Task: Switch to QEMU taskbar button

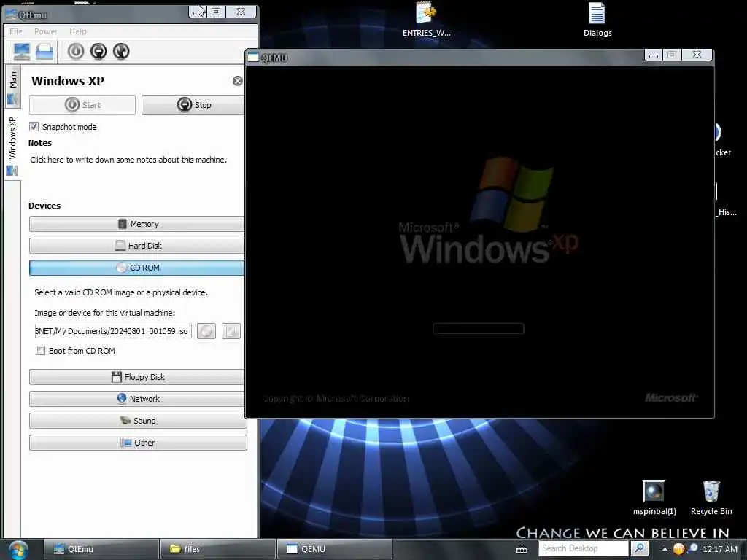Action: (334, 549)
